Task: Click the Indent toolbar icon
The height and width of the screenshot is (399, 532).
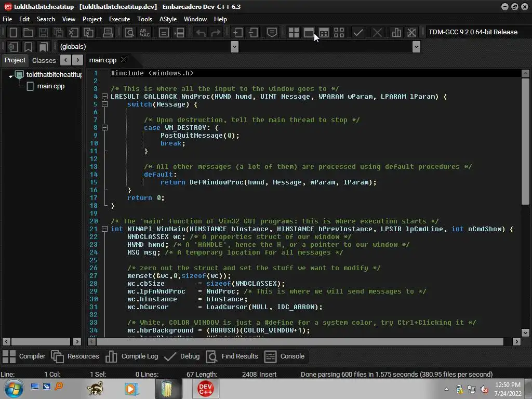Action: [x=238, y=33]
